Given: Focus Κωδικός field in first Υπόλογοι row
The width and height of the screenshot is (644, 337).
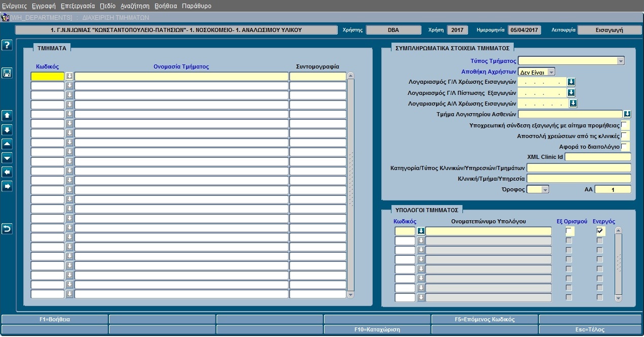Looking at the screenshot, I should (405, 231).
